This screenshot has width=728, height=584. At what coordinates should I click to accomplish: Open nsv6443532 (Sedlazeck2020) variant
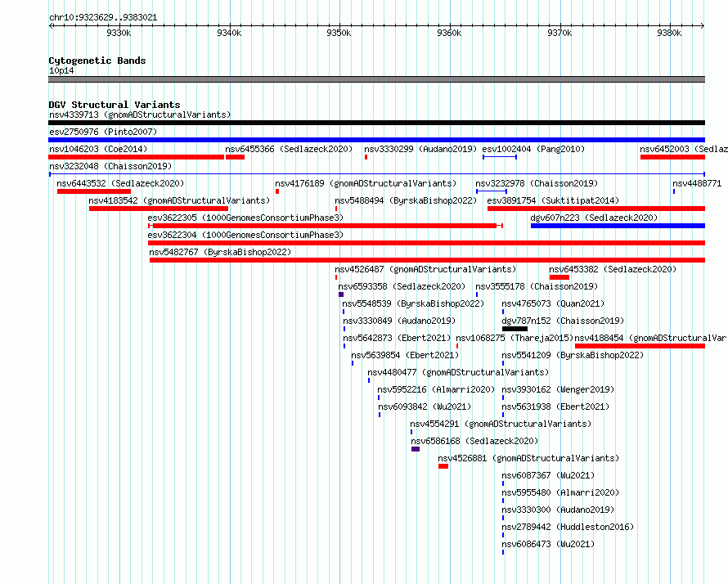(x=120, y=183)
